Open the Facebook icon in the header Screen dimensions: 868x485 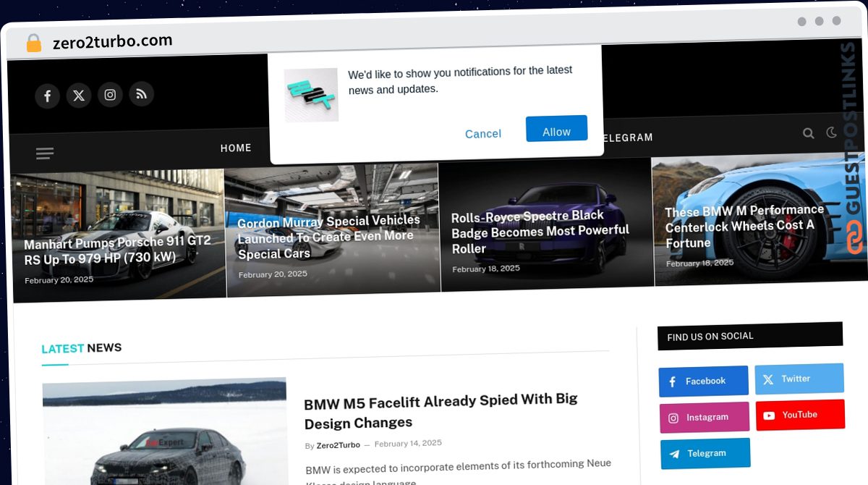pyautogui.click(x=47, y=96)
